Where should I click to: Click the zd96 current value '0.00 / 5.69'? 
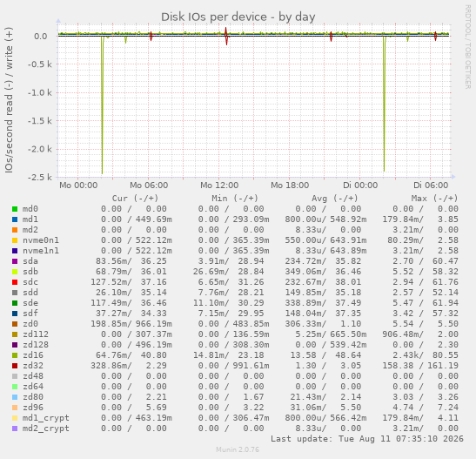pos(134,408)
